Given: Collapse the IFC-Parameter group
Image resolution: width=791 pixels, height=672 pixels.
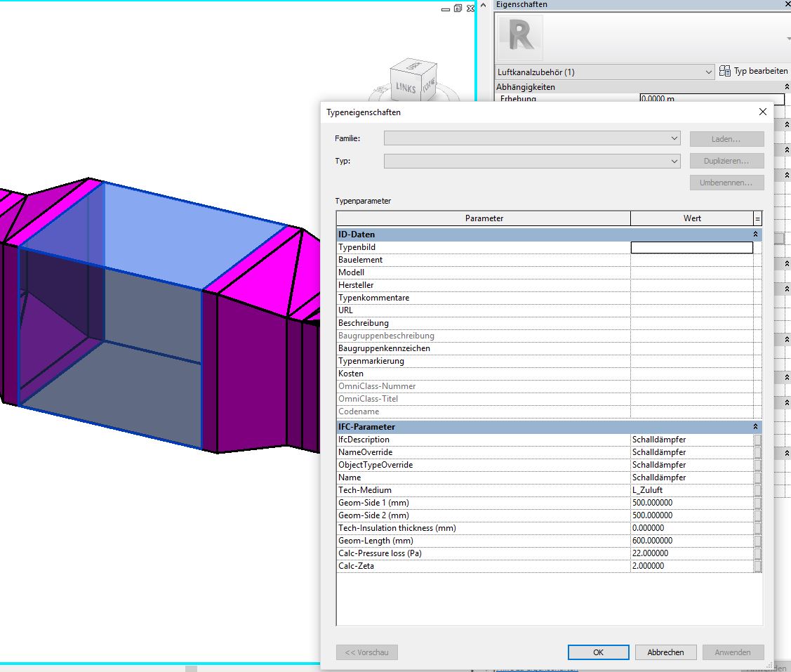Looking at the screenshot, I should tap(755, 427).
